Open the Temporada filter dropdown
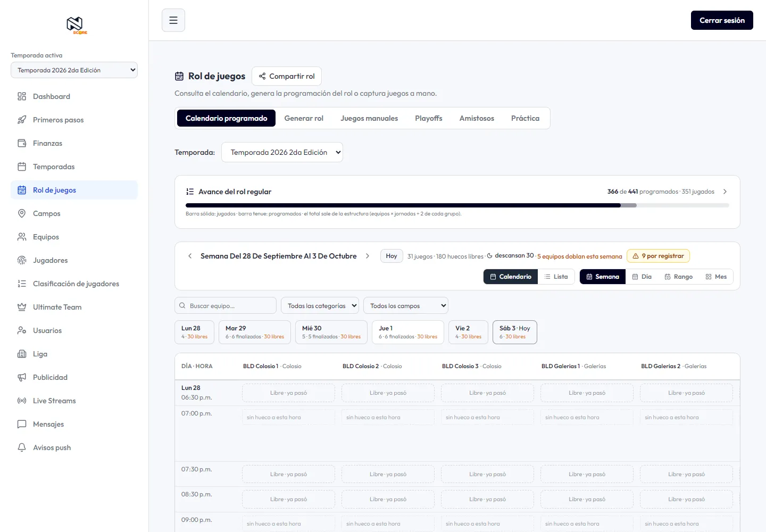Image resolution: width=766 pixels, height=532 pixels. click(282, 152)
